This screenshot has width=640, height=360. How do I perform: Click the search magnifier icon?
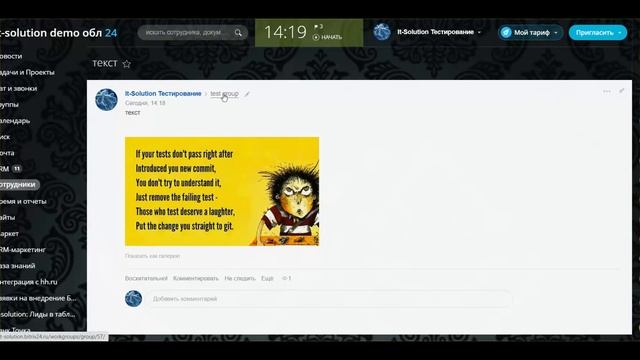pyautogui.click(x=238, y=33)
